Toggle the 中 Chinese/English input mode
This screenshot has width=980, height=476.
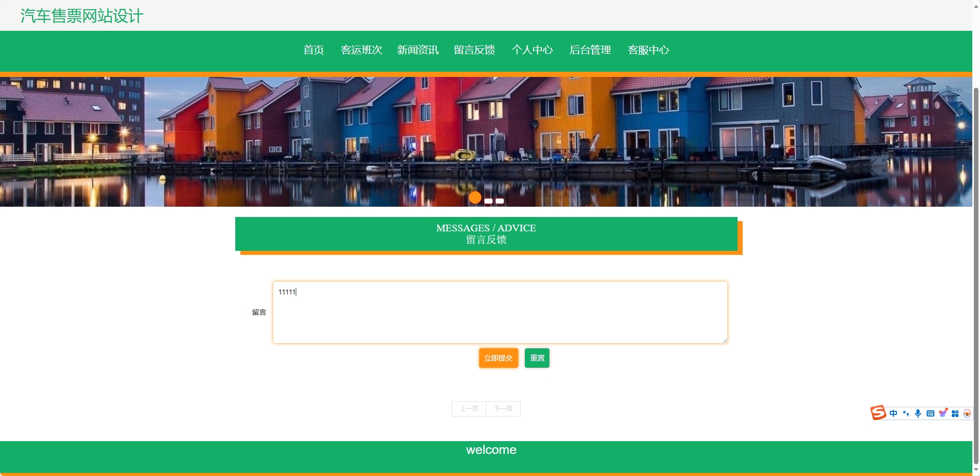click(893, 413)
